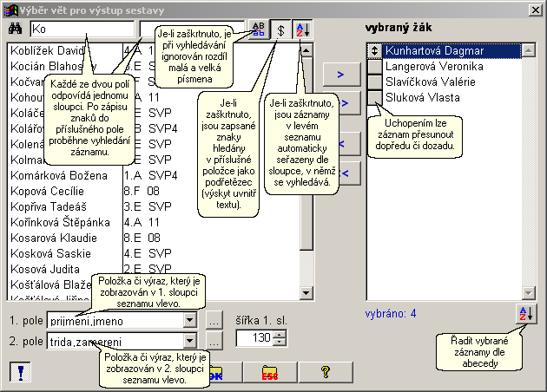This screenshot has height=392, width=547.
Task: Select Koblížek David in the left list
Action: pos(48,50)
